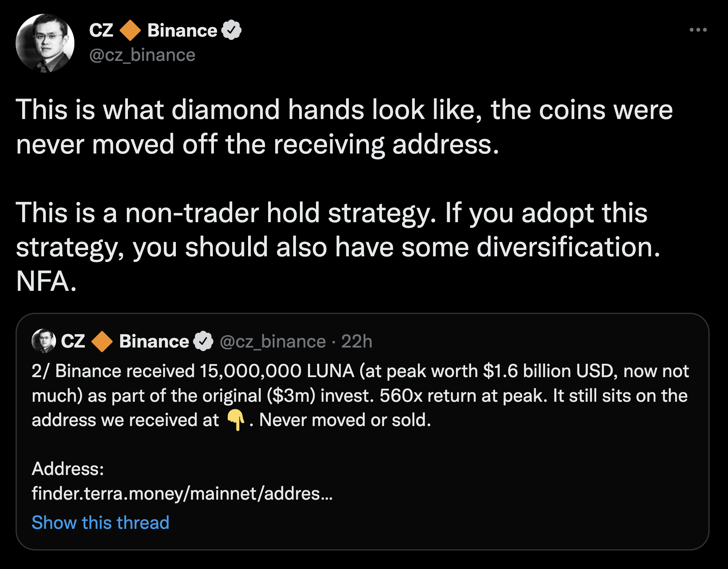
Task: Click the verified checkmark next to CZ Binance
Action: tap(232, 30)
